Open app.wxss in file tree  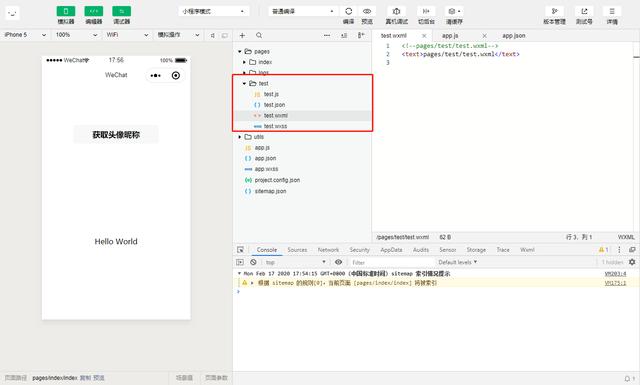click(x=266, y=169)
